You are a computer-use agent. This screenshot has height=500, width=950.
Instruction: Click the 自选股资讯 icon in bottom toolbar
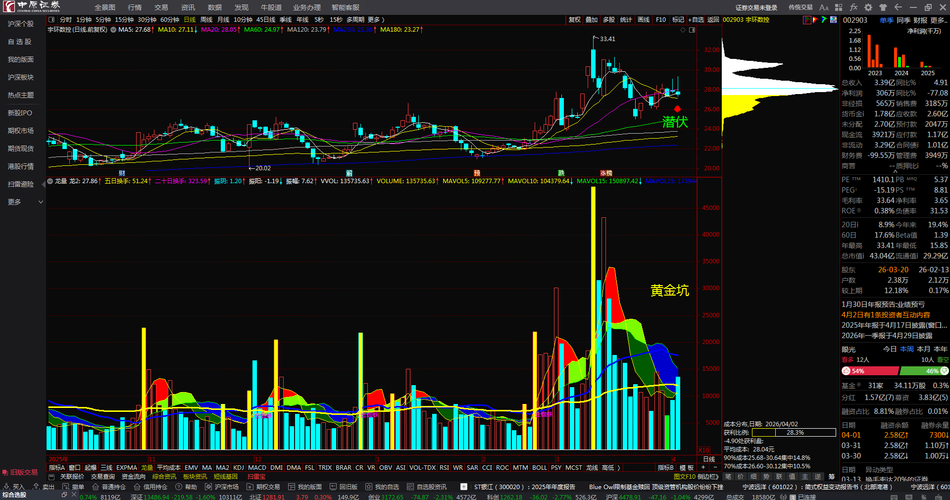(410, 487)
